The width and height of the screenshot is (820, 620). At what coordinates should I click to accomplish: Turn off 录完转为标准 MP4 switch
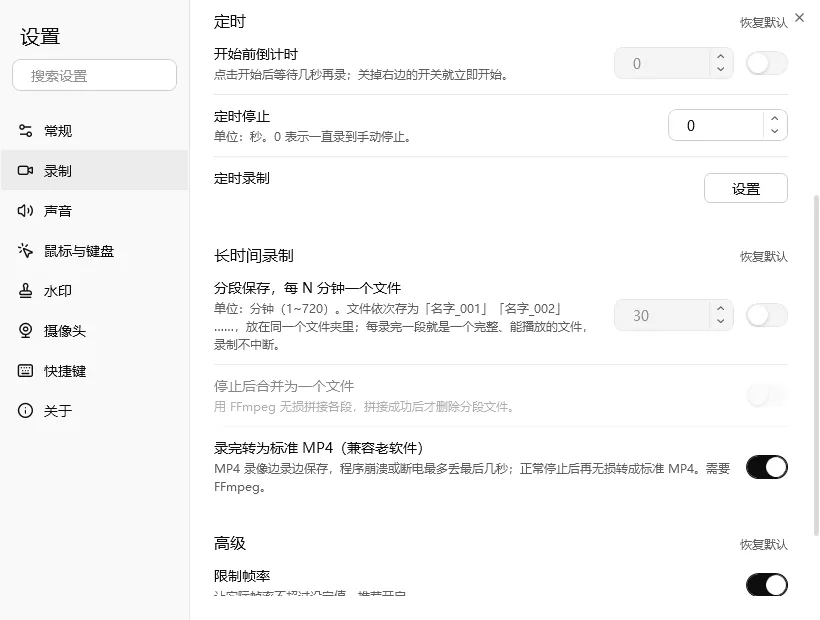click(767, 467)
